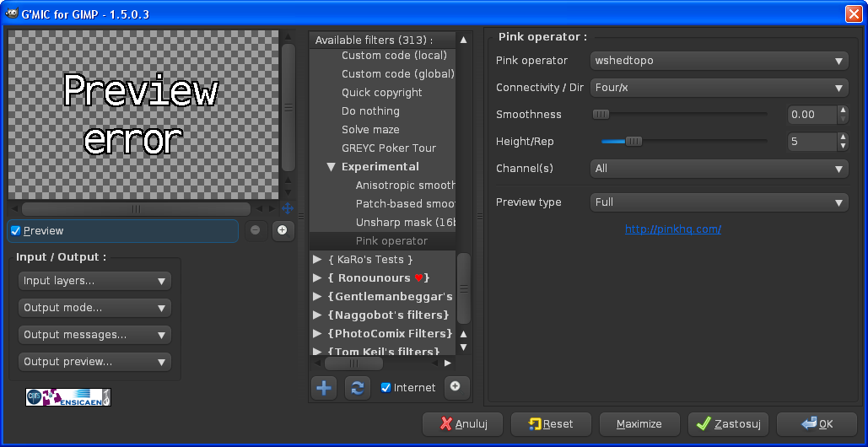Click the round plus icon beside Internet

456,388
